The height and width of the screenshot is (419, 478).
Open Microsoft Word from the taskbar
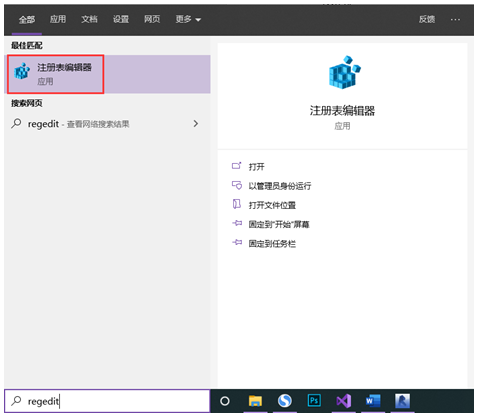tap(373, 401)
